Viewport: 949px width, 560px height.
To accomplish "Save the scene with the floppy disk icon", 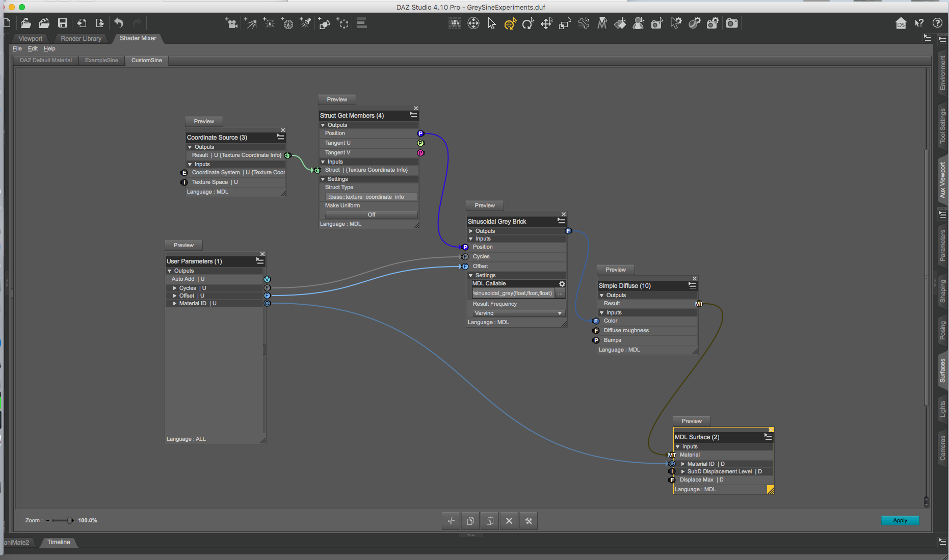I will [x=63, y=23].
